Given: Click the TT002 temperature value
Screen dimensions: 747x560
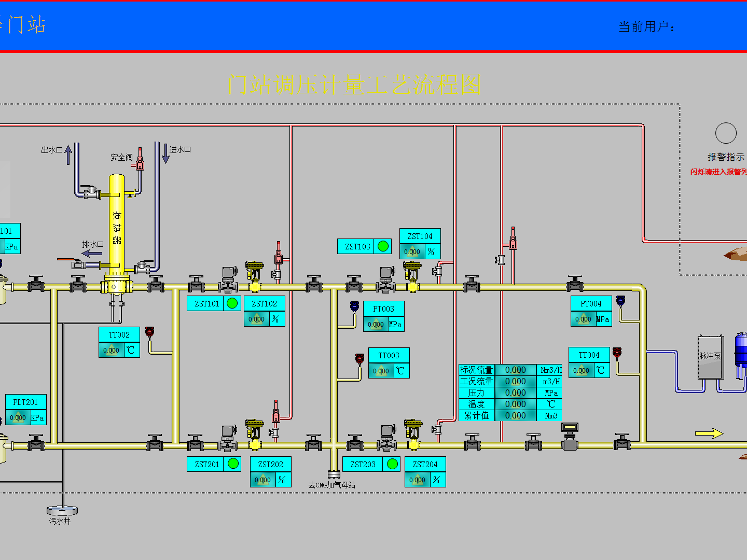Looking at the screenshot, I should [x=112, y=350].
